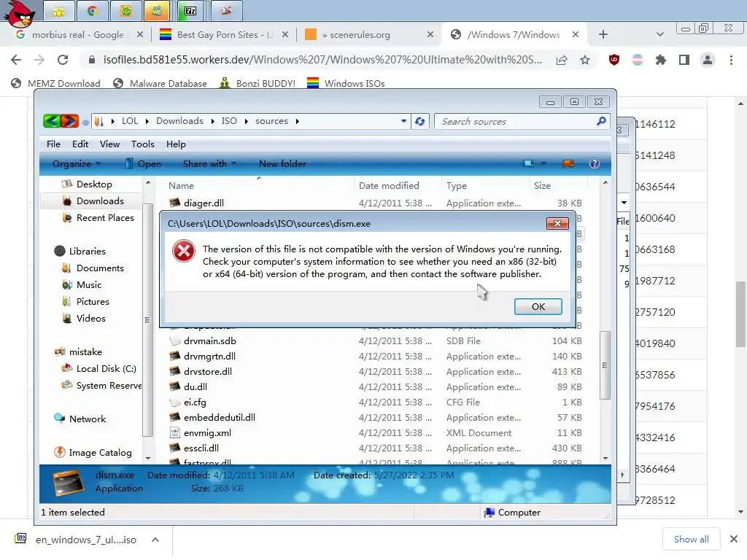Open Chrome's three-dot menu

coord(731,60)
